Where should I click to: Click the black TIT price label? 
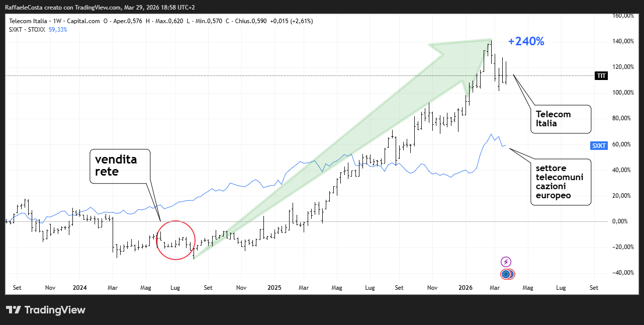coord(601,76)
